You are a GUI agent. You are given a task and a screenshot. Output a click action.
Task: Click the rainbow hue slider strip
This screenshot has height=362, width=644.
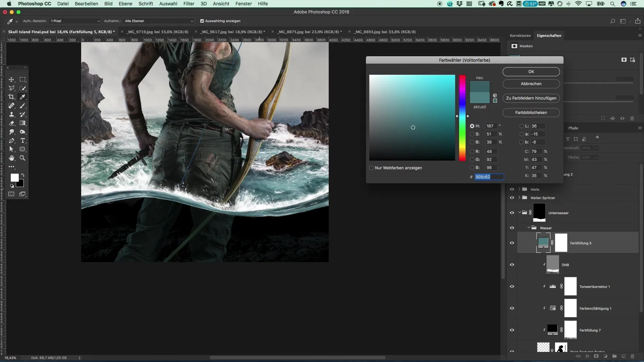(462, 118)
